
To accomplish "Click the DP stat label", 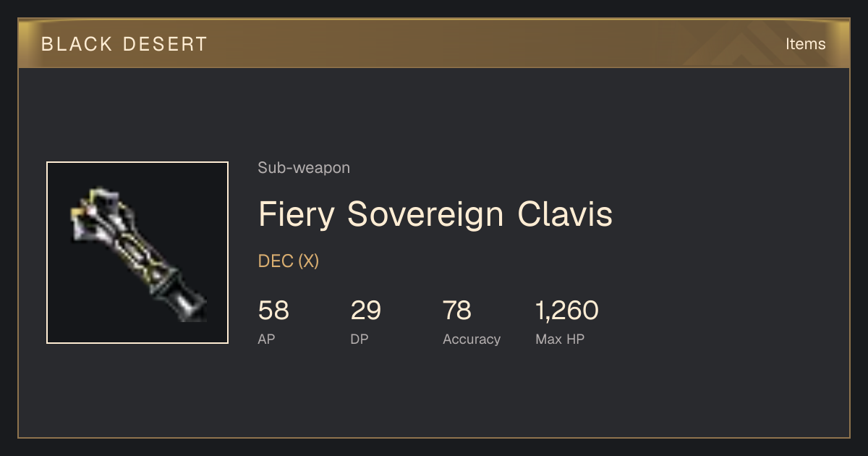I will [359, 339].
